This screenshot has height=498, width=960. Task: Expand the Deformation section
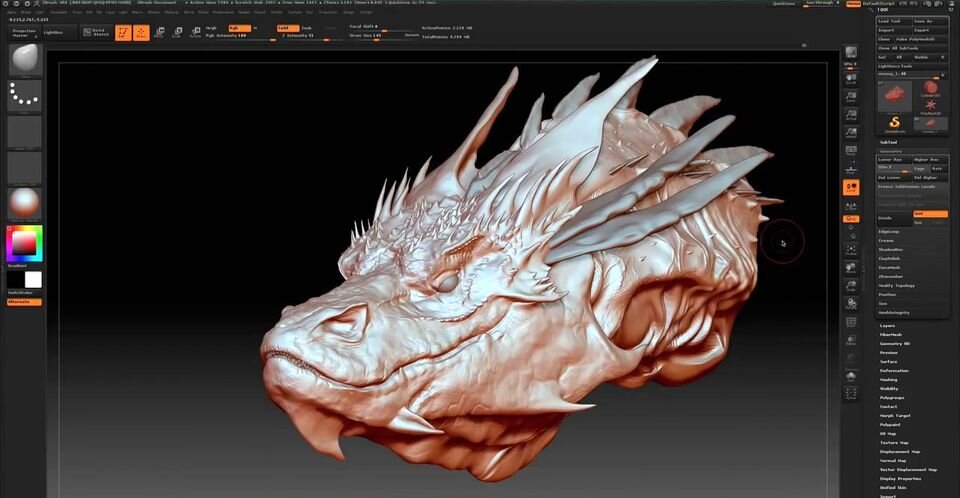(x=894, y=371)
